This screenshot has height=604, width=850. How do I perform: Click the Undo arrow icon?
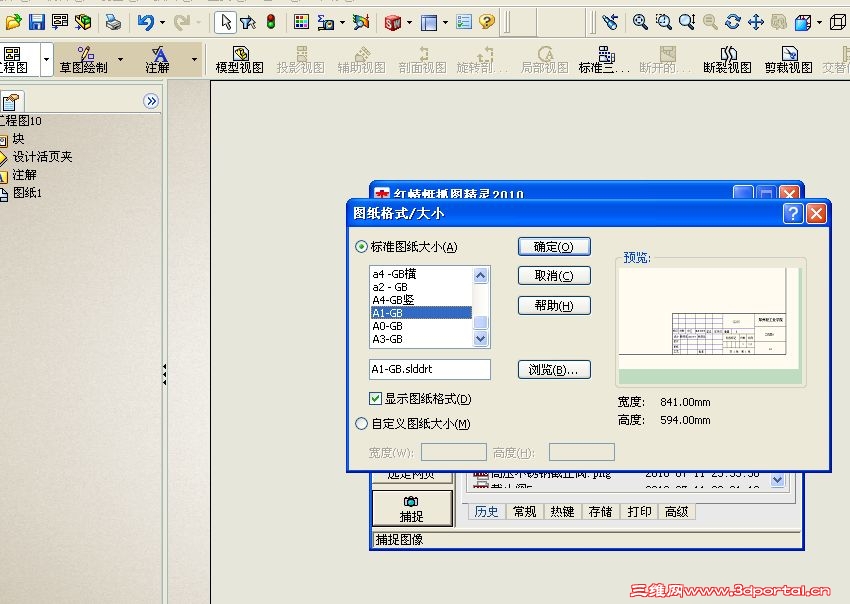(x=145, y=22)
